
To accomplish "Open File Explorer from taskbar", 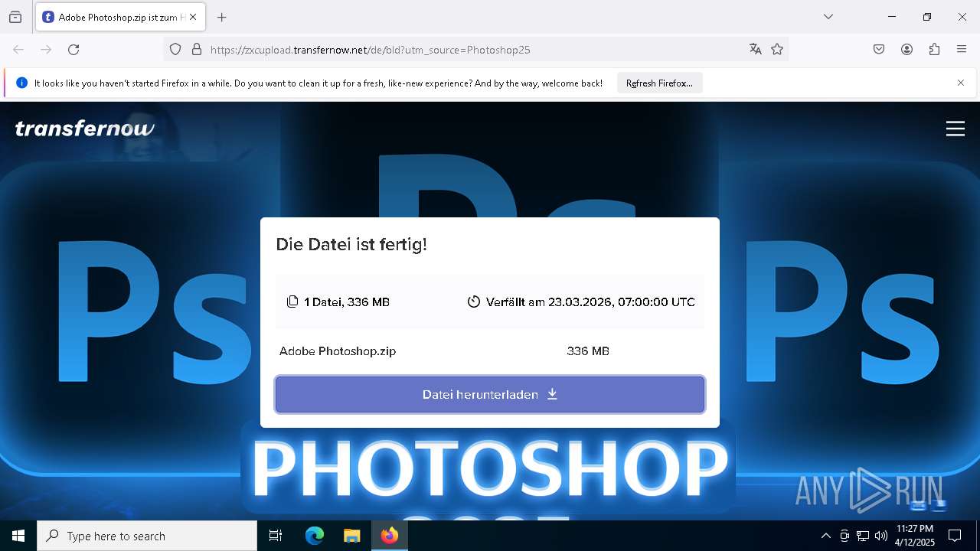I will tap(351, 536).
